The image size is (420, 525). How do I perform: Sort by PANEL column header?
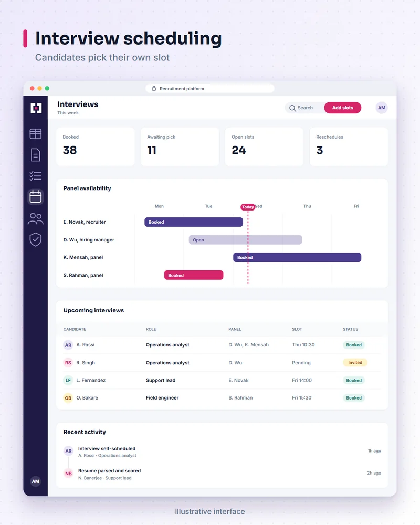pyautogui.click(x=235, y=329)
